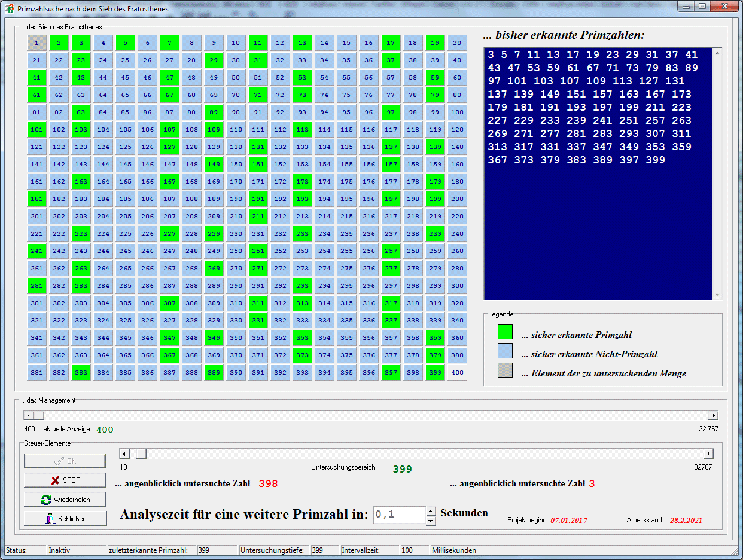This screenshot has width=743, height=560.
Task: Click the green sieve cell 233
Action: click(x=303, y=234)
